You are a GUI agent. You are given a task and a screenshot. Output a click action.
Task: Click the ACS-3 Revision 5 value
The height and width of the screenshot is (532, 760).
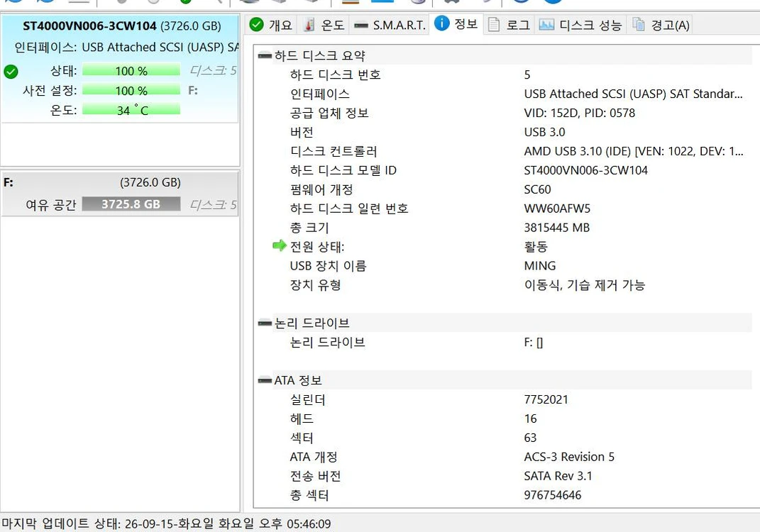click(569, 456)
